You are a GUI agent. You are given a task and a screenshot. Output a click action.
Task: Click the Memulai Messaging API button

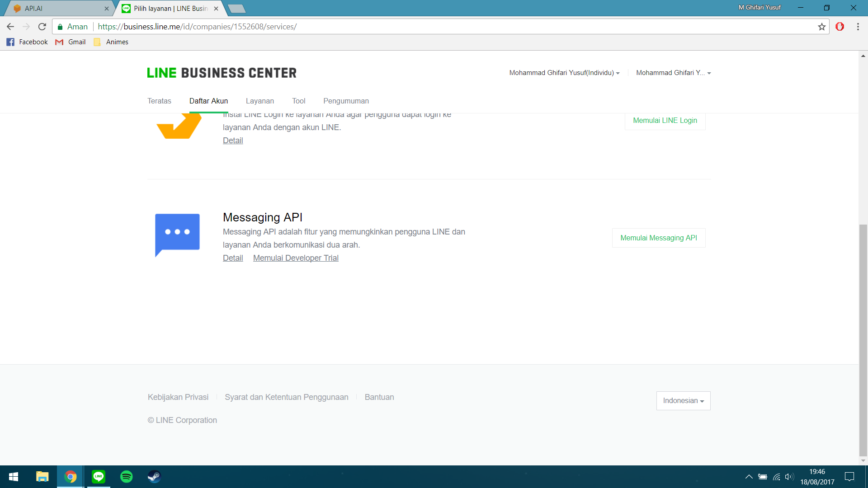coord(658,238)
